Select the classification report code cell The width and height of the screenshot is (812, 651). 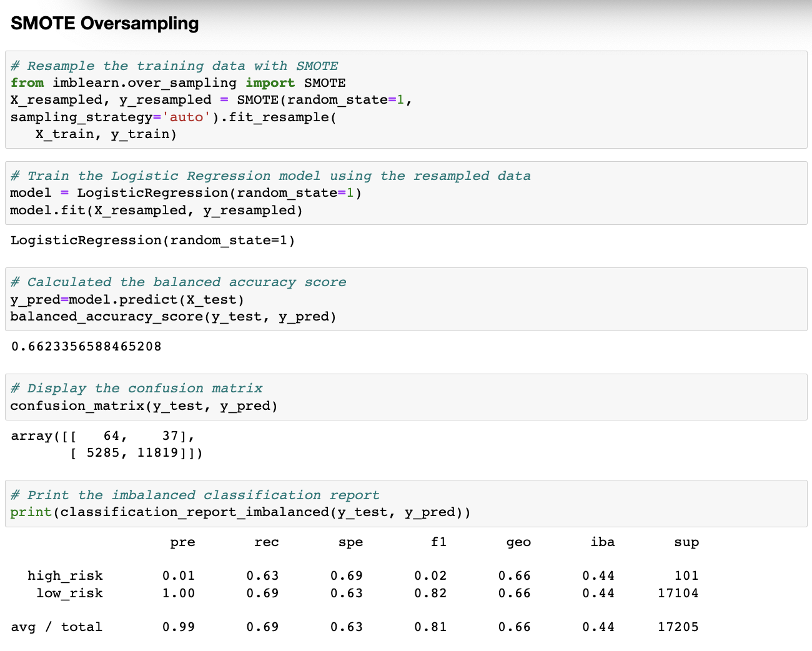406,504
